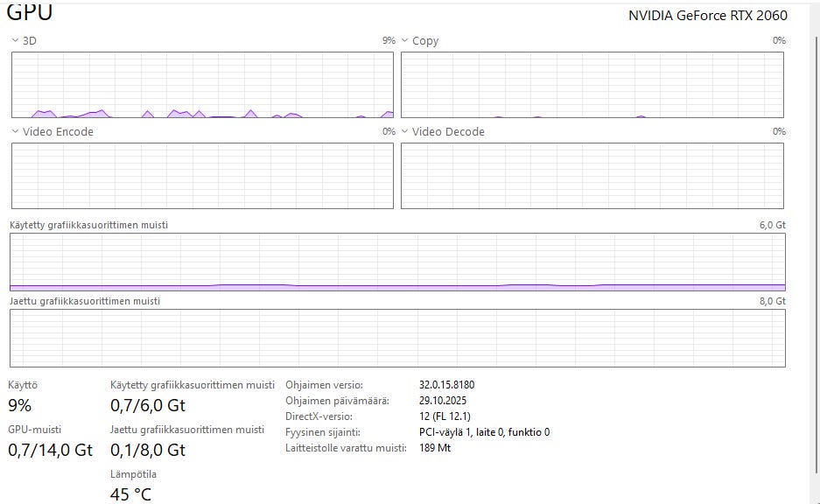Click the Lämpötila 45 °C temperature reading

130,494
